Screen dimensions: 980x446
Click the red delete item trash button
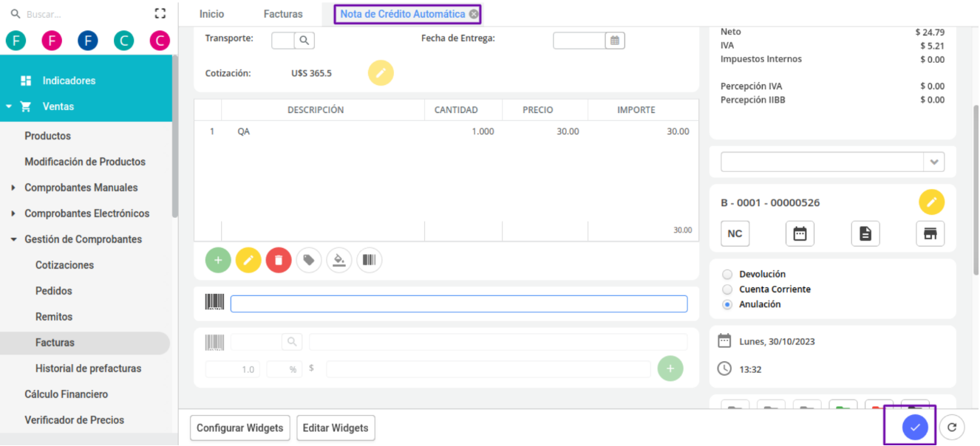(279, 260)
